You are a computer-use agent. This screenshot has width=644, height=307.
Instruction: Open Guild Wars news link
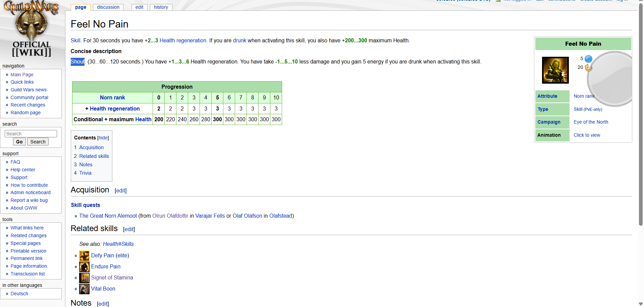(29, 90)
